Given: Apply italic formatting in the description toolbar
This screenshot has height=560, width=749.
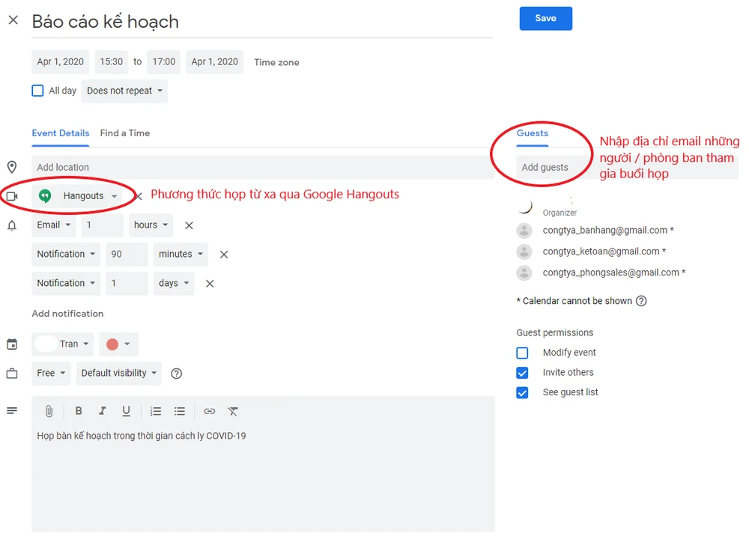Looking at the screenshot, I should click(x=103, y=411).
